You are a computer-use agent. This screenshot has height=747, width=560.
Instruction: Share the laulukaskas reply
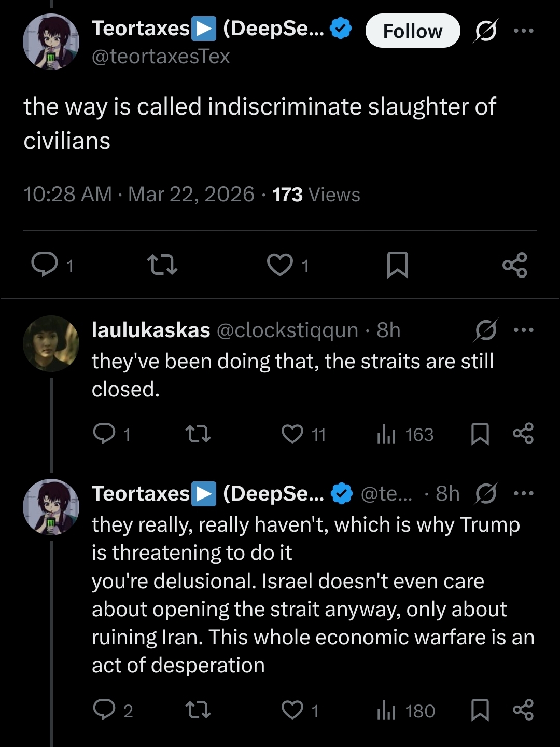coord(523,434)
